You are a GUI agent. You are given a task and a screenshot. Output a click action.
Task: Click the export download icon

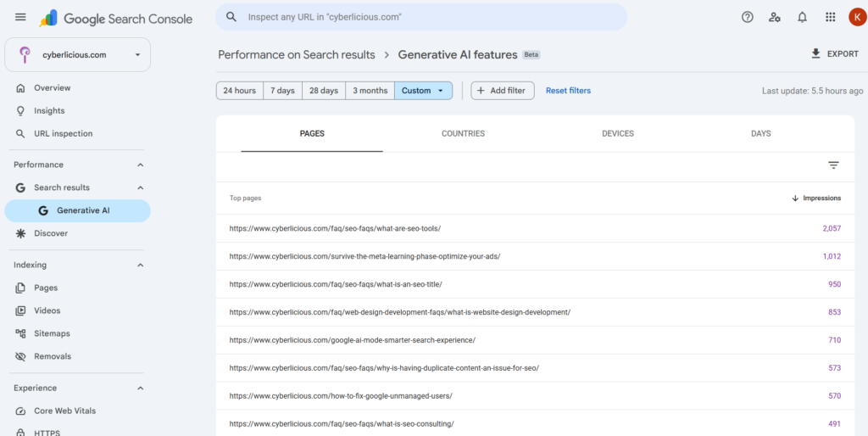tap(815, 53)
